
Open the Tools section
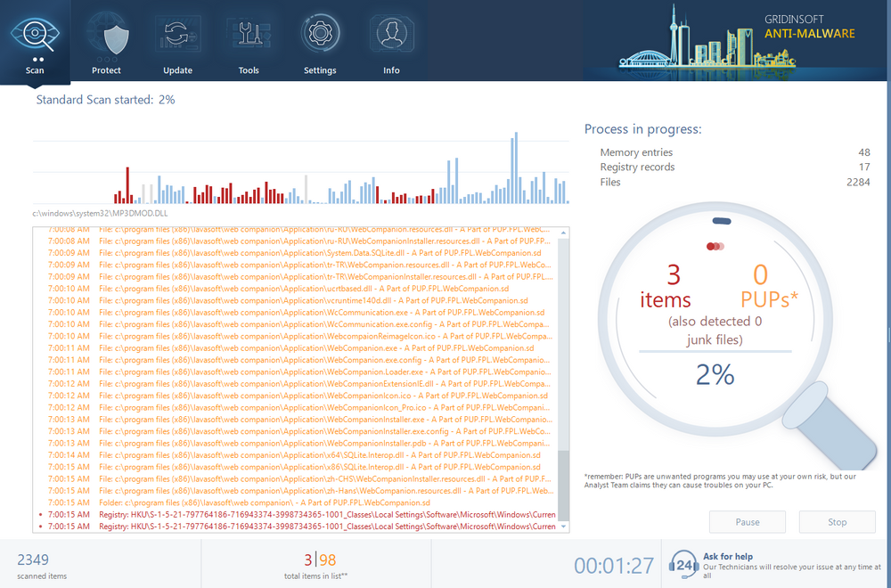click(x=249, y=42)
